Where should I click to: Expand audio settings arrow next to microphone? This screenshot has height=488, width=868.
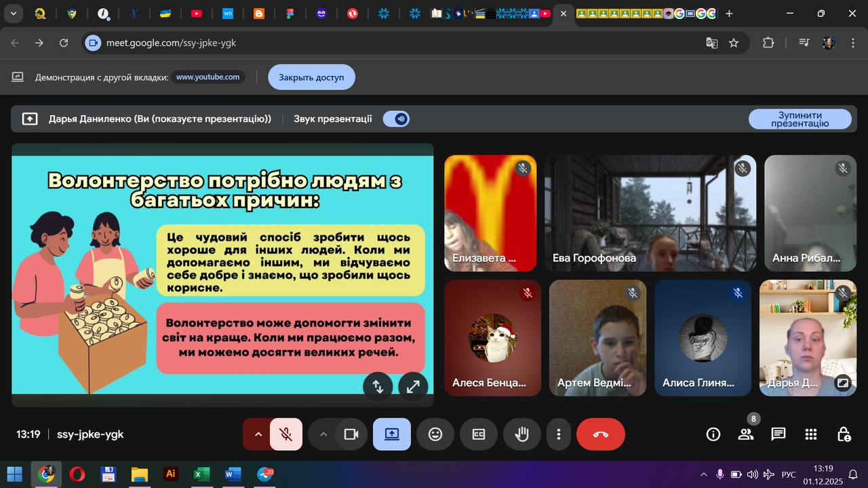[258, 434]
